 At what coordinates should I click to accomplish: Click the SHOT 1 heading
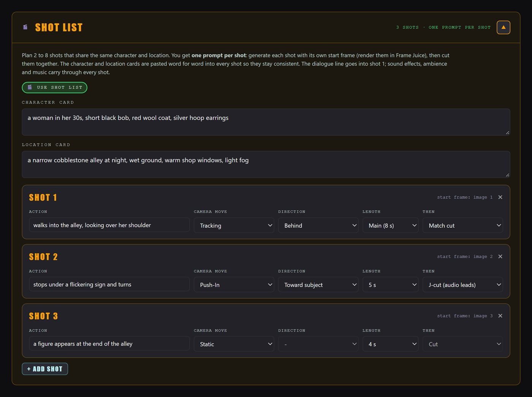(x=43, y=197)
